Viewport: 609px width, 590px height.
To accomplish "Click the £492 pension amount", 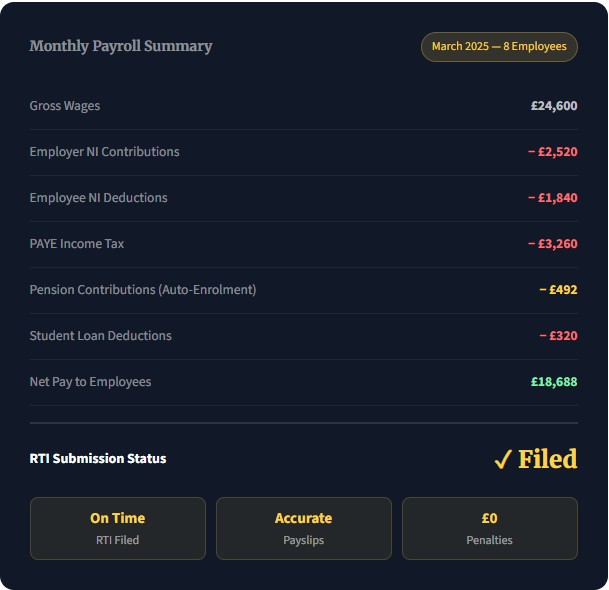I will (558, 290).
